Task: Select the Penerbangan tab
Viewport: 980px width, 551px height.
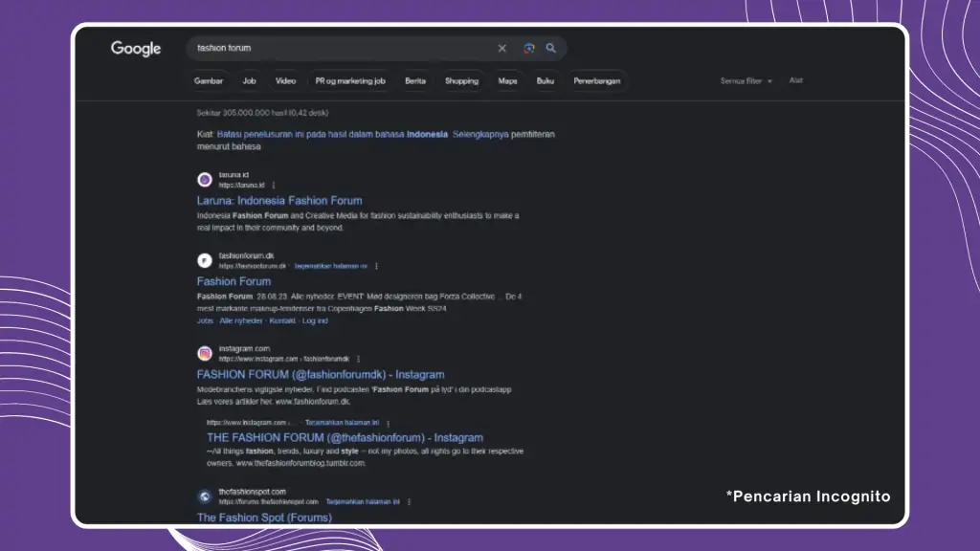Action: pyautogui.click(x=597, y=81)
